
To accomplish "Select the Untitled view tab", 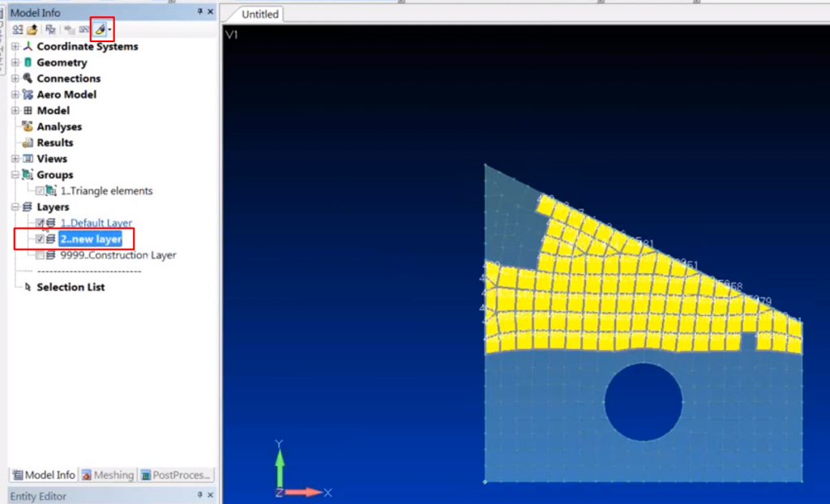I will point(260,15).
